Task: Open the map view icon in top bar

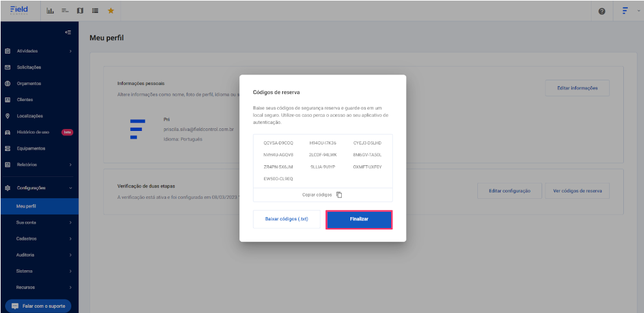Action: click(x=80, y=11)
